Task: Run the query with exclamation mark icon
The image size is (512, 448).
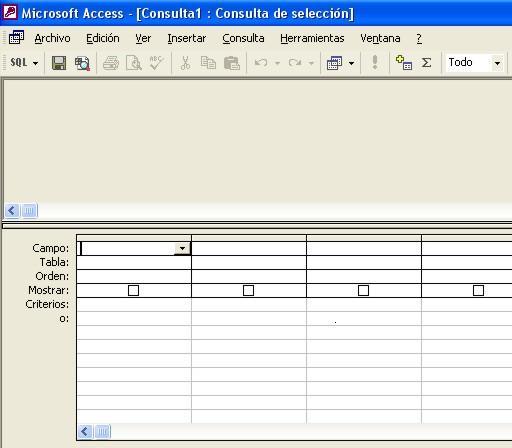Action: (x=375, y=62)
